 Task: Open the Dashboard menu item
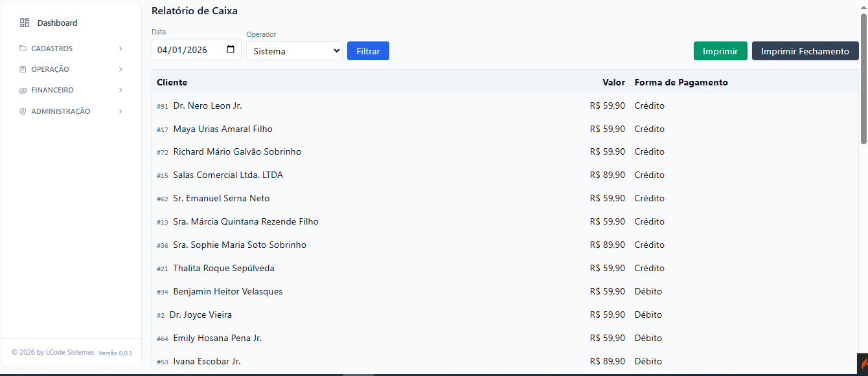[x=57, y=23]
